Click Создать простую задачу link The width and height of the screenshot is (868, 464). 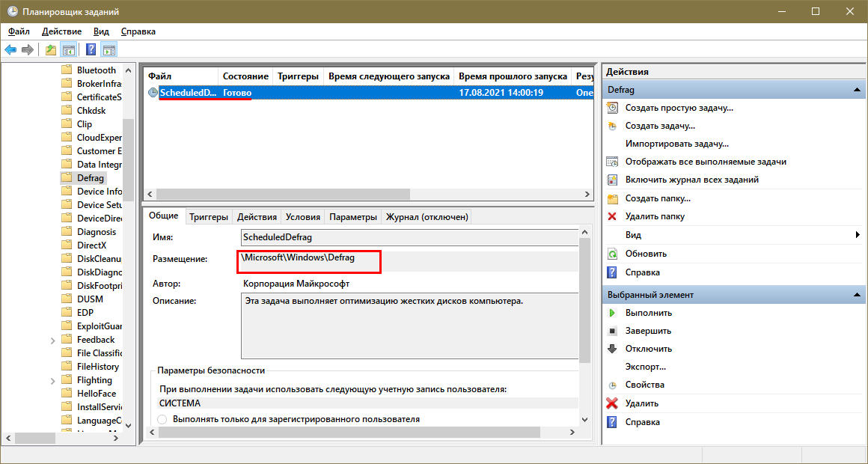[x=679, y=108]
